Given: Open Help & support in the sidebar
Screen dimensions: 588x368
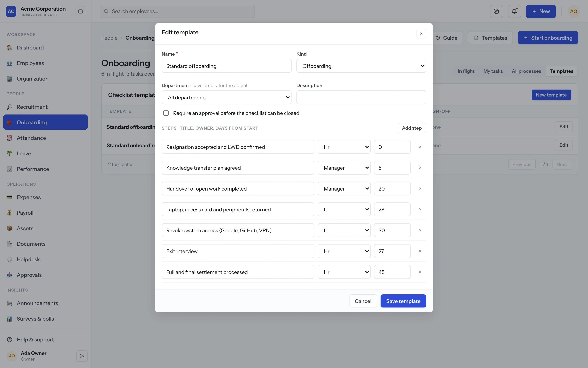Looking at the screenshot, I should [46, 340].
